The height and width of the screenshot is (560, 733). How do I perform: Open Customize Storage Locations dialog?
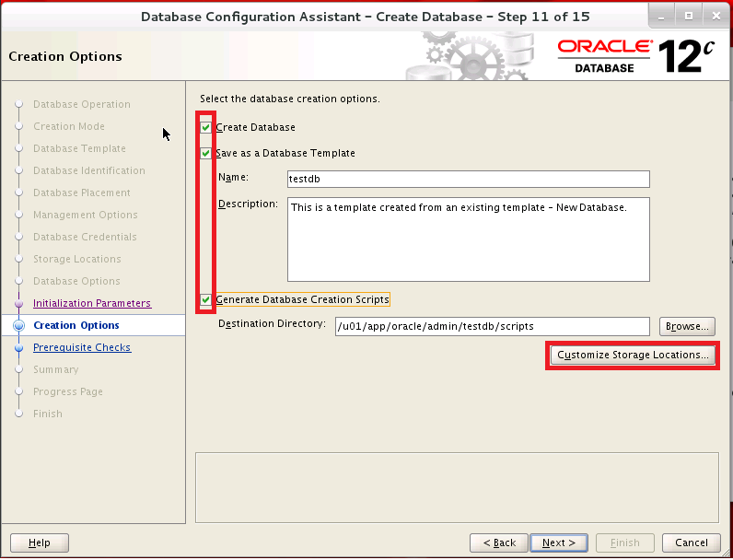(633, 356)
